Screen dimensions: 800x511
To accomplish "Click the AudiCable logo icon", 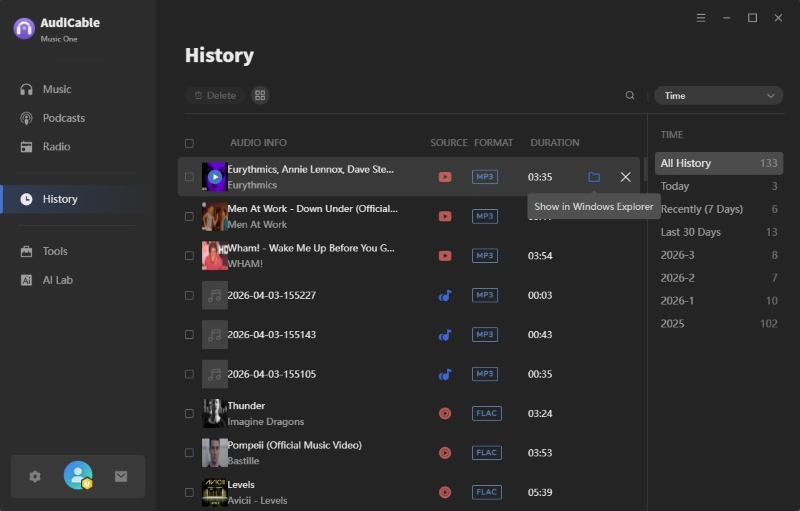I will (x=24, y=28).
